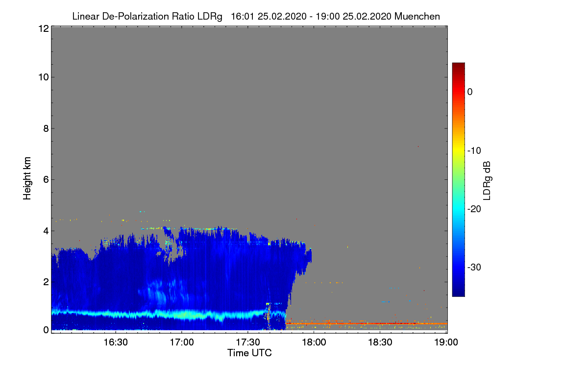Click the orange-red ground echo line near 18:30
The width and height of the screenshot is (588, 392).
point(380,323)
